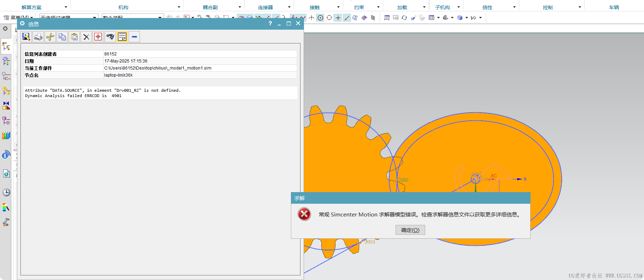Click the node name laptop-linik36k
This screenshot has height=280, width=644.
118,75
